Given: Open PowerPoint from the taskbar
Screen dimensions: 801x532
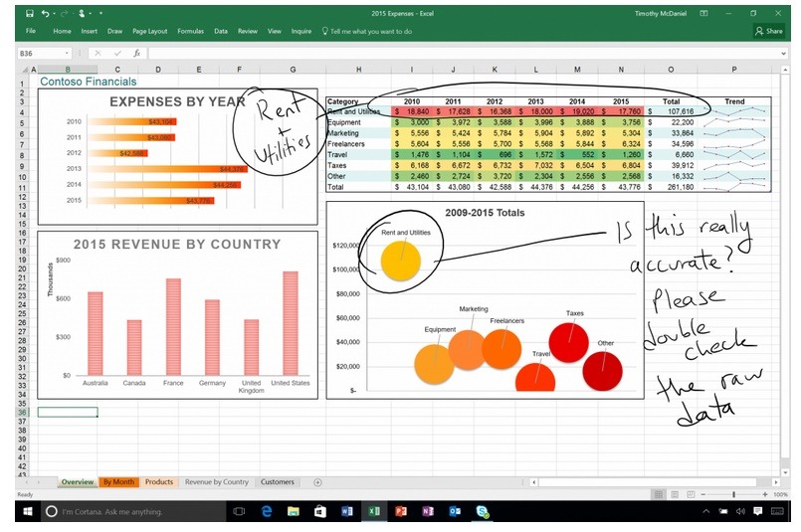Looking at the screenshot, I should tap(401, 511).
